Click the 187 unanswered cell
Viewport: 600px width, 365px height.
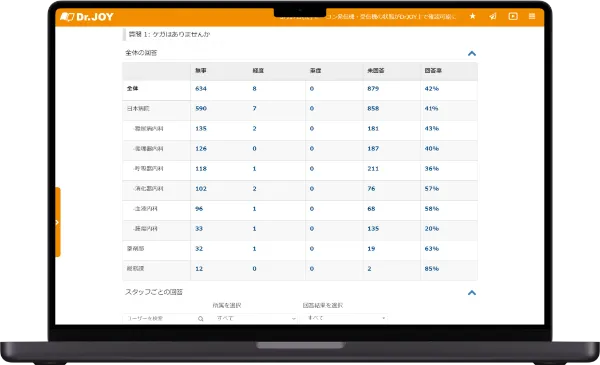[373, 149]
